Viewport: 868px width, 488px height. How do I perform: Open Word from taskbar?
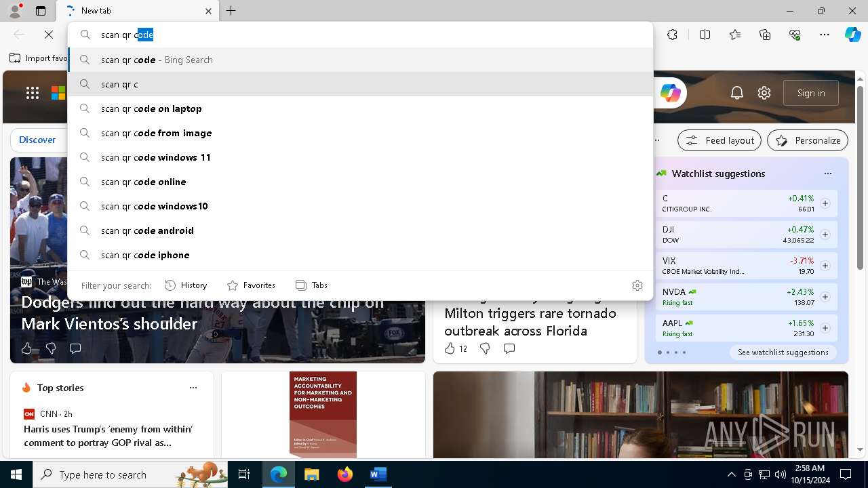point(378,474)
